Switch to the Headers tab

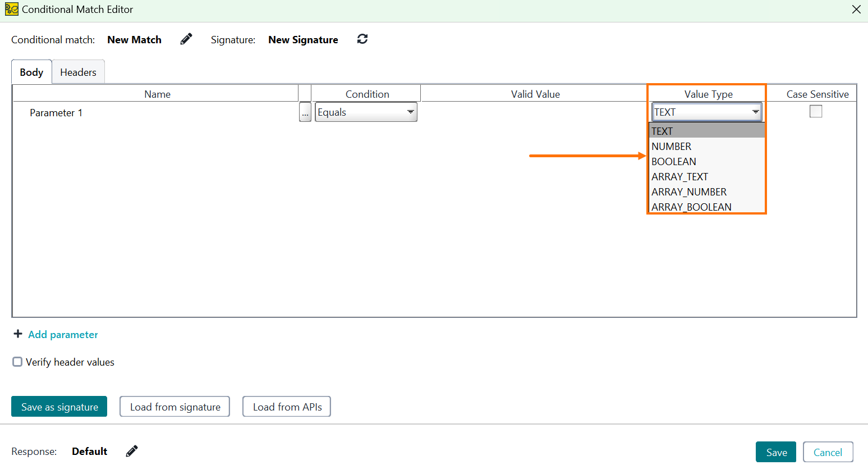(x=78, y=72)
